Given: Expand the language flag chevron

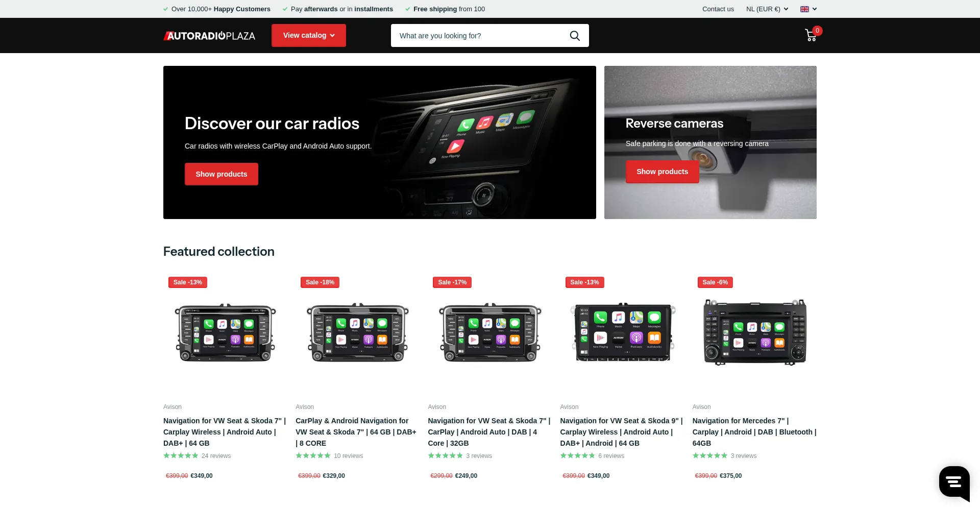Looking at the screenshot, I should tap(815, 9).
